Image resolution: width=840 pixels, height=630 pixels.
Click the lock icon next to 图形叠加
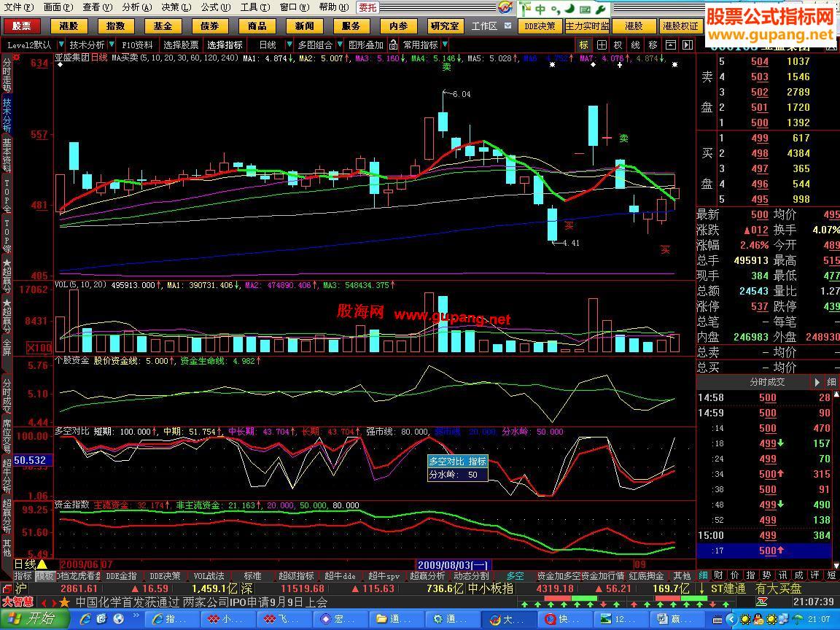(393, 45)
